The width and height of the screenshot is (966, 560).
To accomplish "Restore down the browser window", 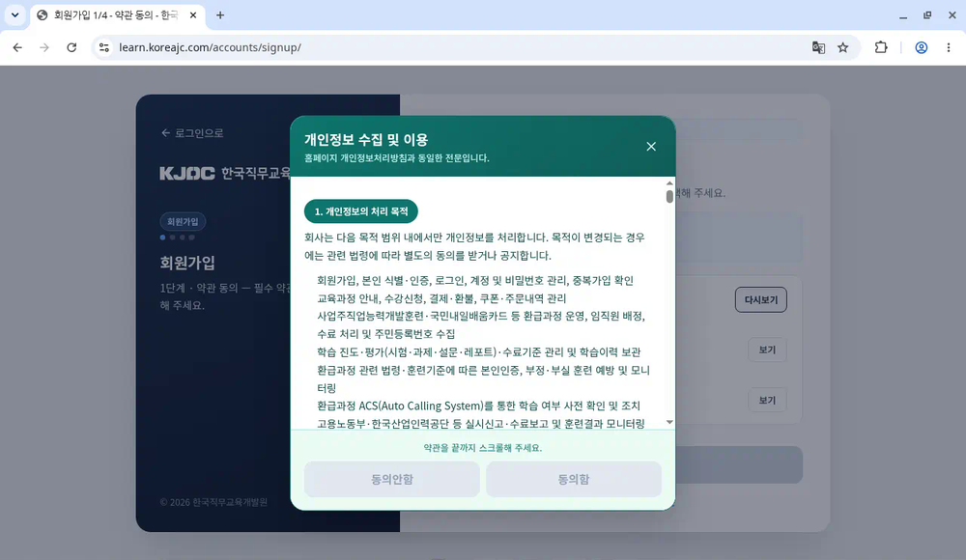I will point(927,15).
